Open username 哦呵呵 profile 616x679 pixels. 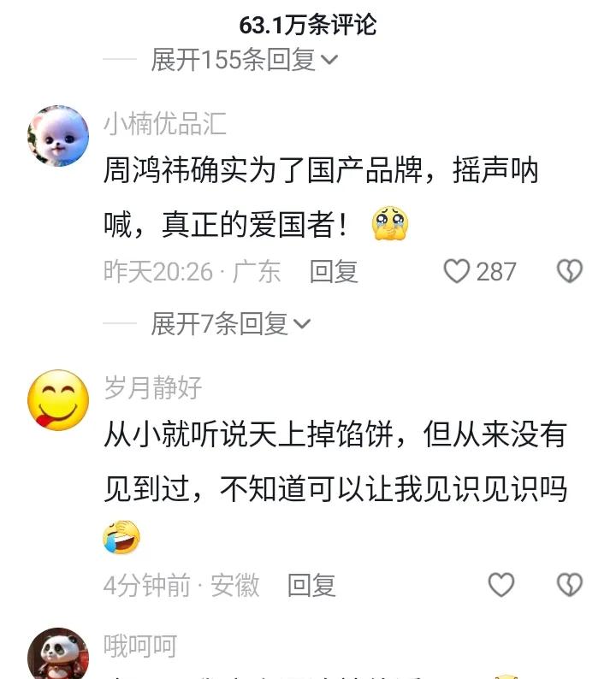click(140, 646)
